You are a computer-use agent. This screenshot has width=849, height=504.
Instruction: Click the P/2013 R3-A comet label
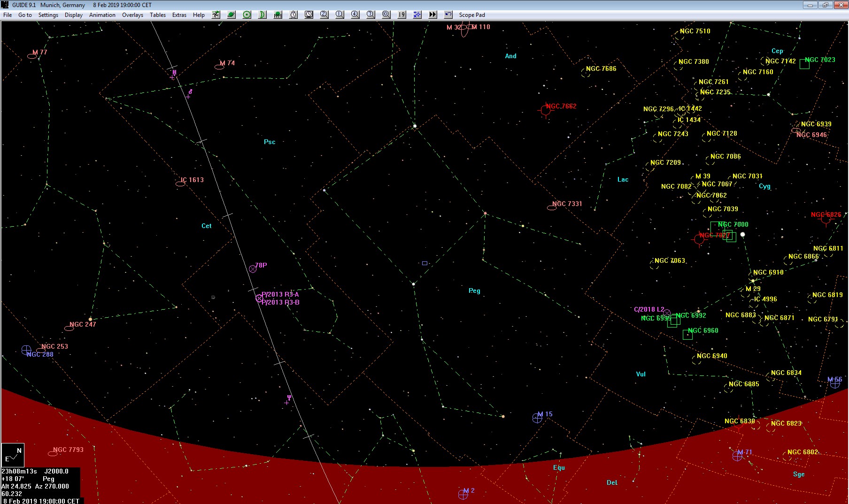click(x=280, y=294)
